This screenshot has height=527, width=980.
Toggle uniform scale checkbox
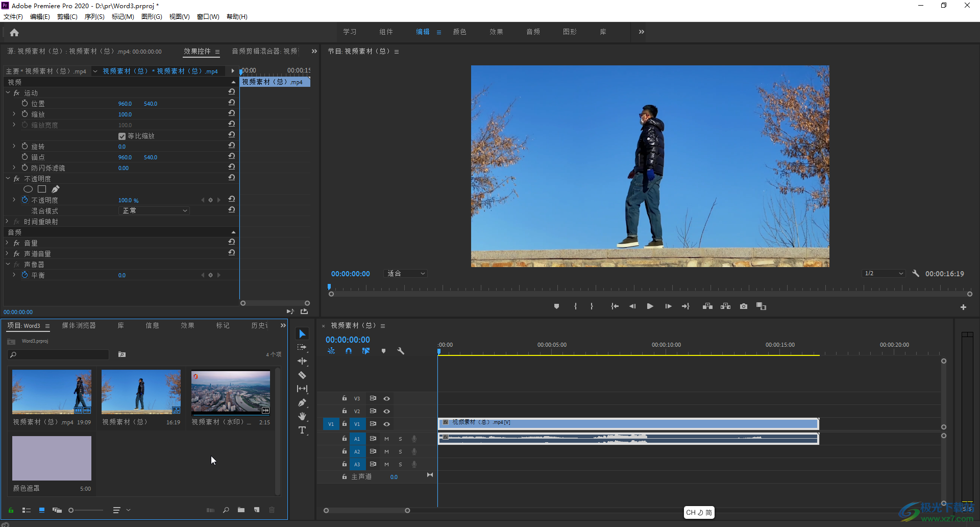[122, 136]
